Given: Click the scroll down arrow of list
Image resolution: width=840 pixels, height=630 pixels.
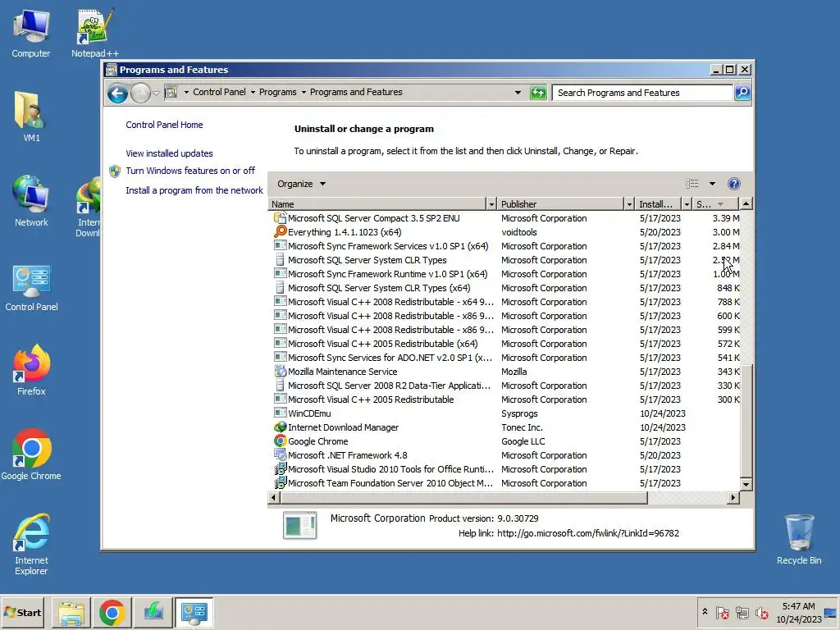Looking at the screenshot, I should point(746,484).
